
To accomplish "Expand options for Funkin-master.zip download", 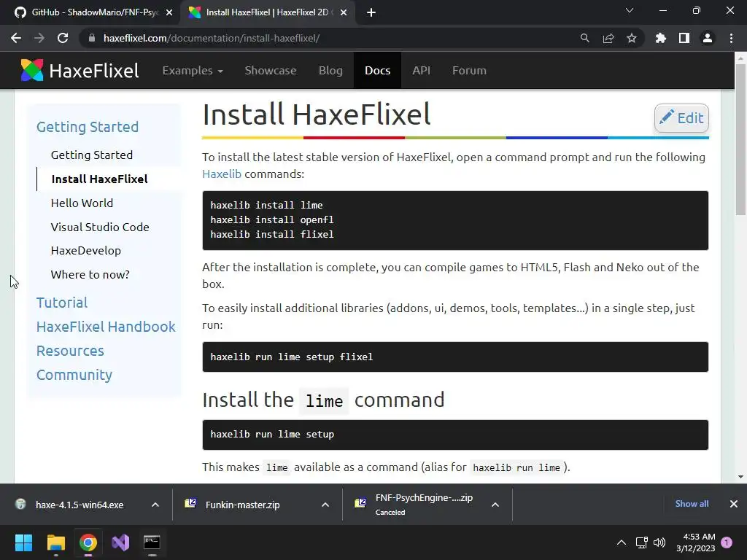I will tap(325, 505).
